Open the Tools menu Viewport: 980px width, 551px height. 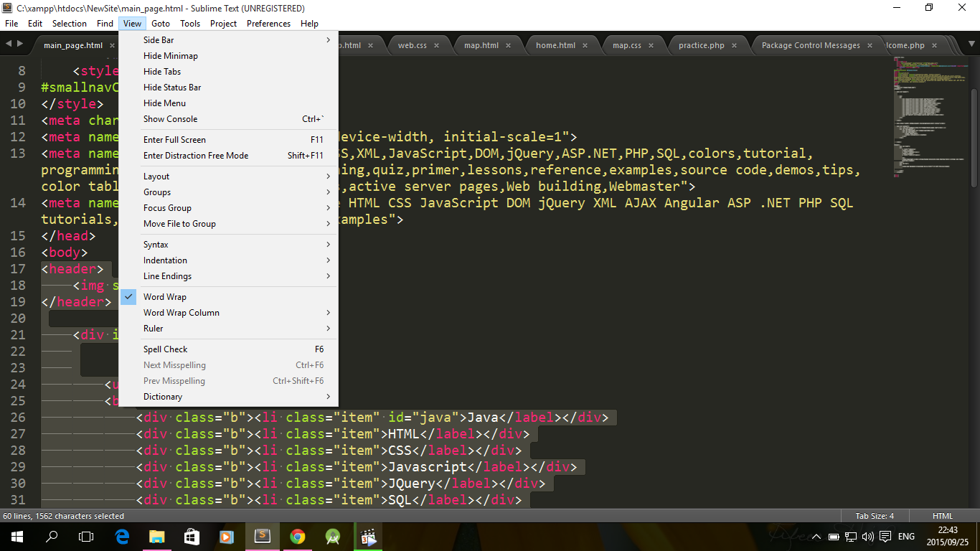point(190,24)
